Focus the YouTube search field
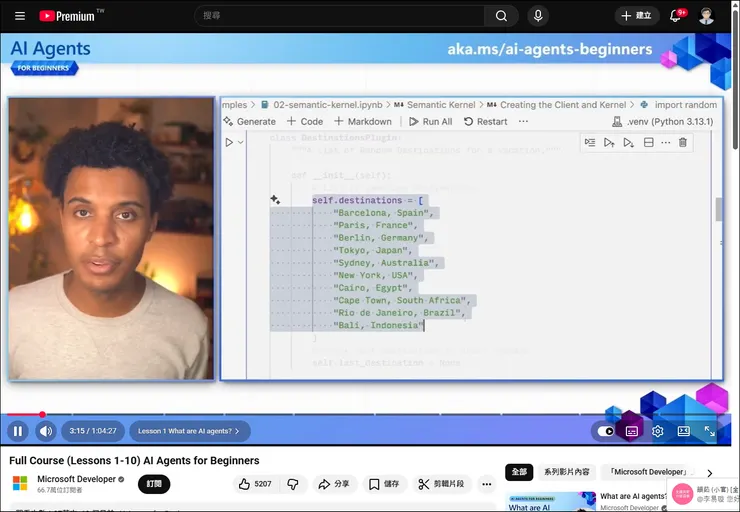The width and height of the screenshot is (740, 512). [x=340, y=16]
